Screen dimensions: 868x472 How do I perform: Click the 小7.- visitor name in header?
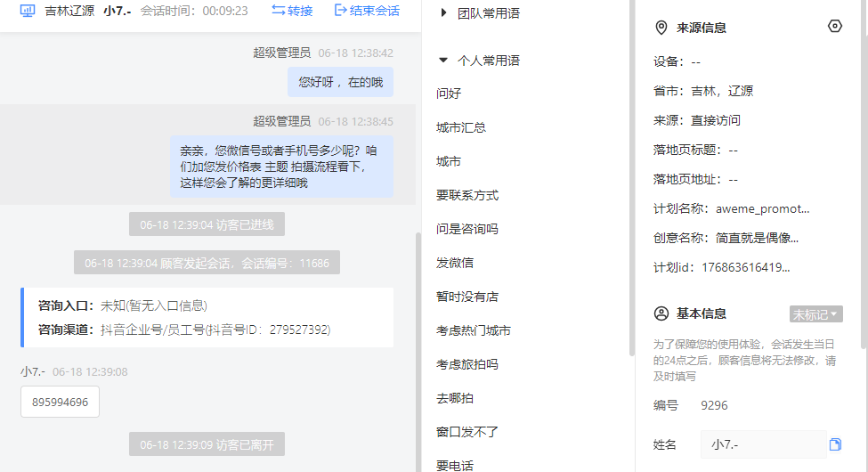pos(117,11)
